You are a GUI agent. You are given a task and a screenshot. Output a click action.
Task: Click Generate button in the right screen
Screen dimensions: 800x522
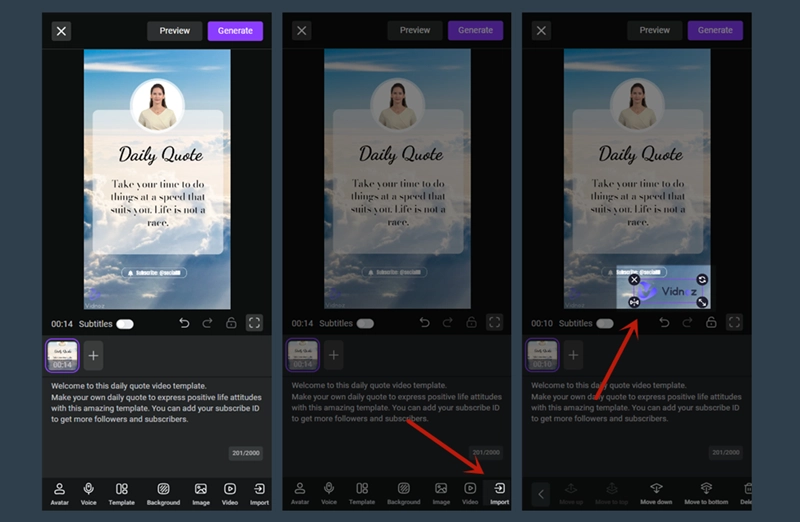click(715, 30)
